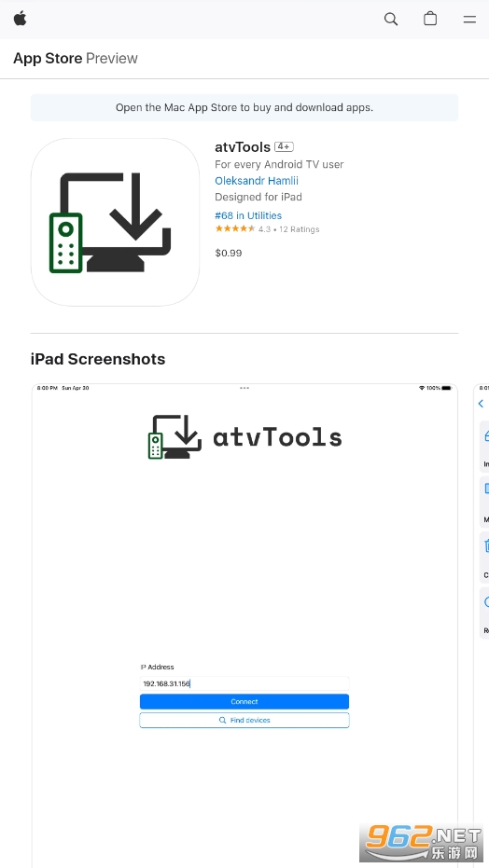Click the Open the Mac App Store banner

click(x=244, y=107)
